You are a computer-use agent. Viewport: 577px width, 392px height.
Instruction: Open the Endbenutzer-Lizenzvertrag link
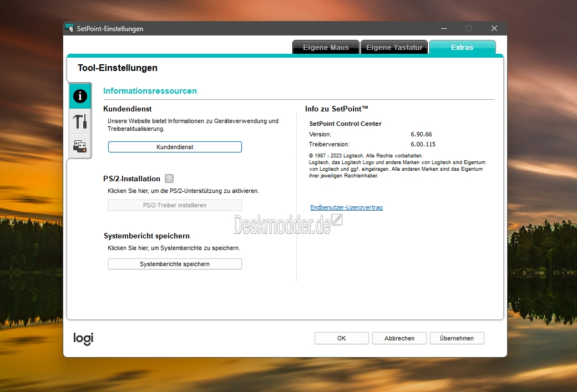pyautogui.click(x=346, y=207)
